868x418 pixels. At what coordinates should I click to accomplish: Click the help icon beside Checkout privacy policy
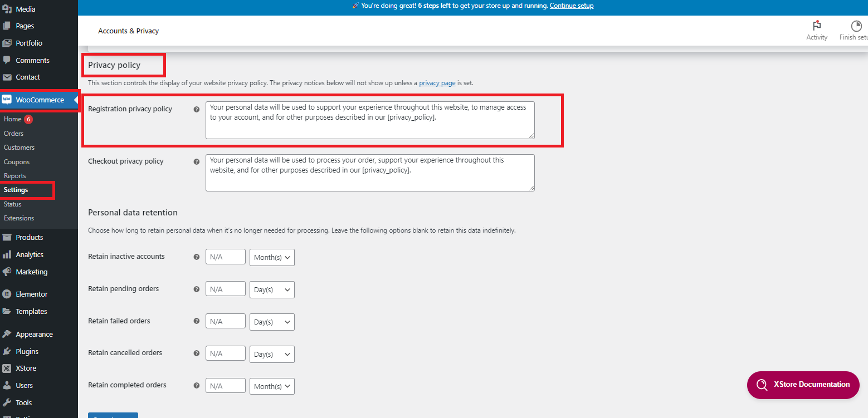pos(196,161)
